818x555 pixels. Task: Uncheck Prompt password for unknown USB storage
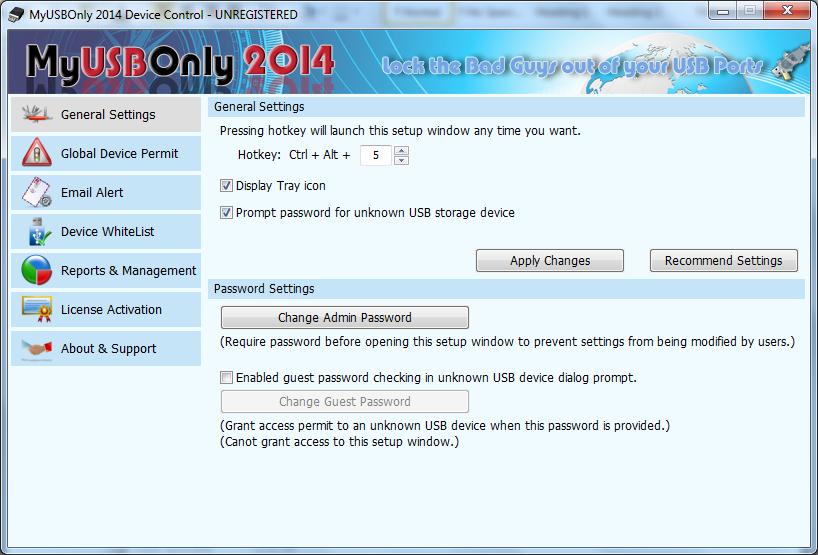pyautogui.click(x=226, y=213)
